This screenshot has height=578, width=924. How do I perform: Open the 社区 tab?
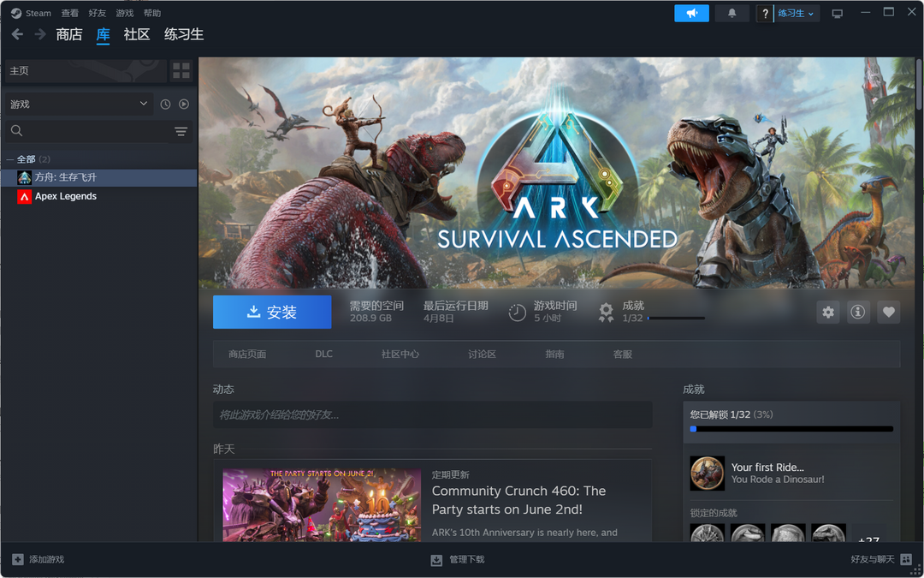coord(137,34)
